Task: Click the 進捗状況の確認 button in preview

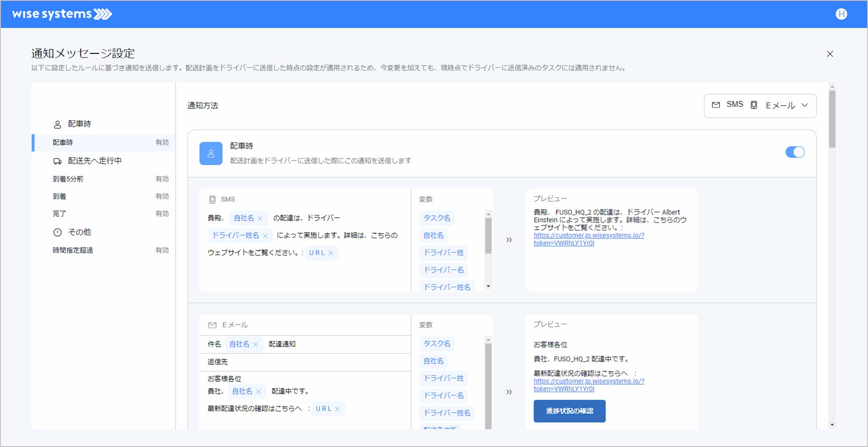Action: click(x=569, y=411)
